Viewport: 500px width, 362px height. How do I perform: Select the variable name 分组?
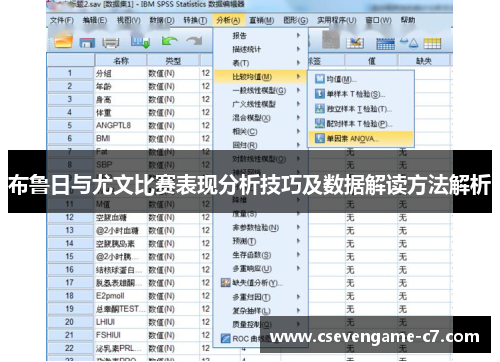click(103, 73)
